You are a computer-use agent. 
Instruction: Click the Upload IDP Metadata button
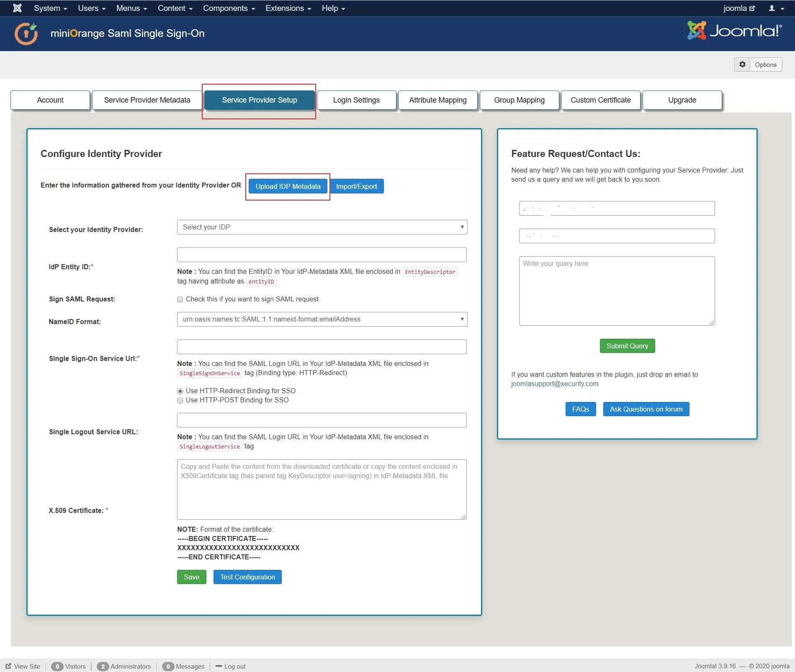pyautogui.click(x=288, y=186)
